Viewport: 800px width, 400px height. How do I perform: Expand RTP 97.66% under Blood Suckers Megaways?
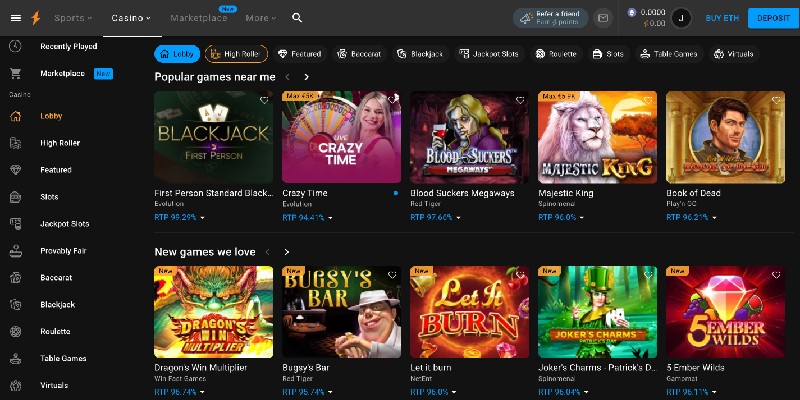click(x=435, y=217)
